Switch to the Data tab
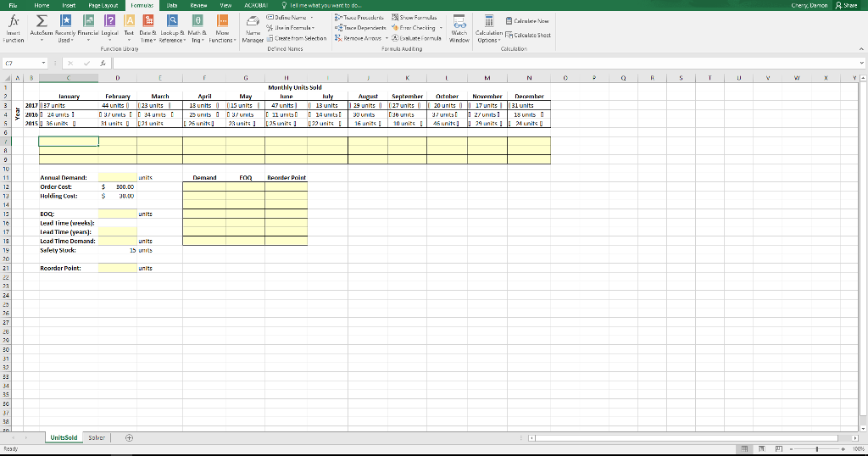This screenshot has height=456, width=868. tap(172, 5)
